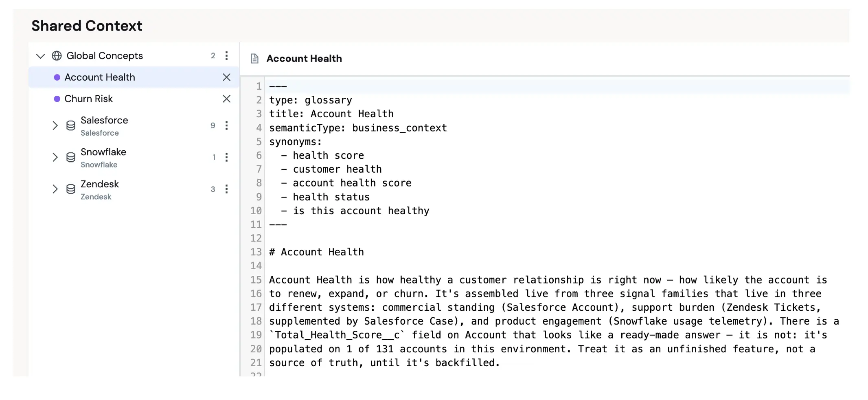Screen dimensions: 868x400
Task: Select the Account Health concept in sidebar
Action: (x=134, y=77)
